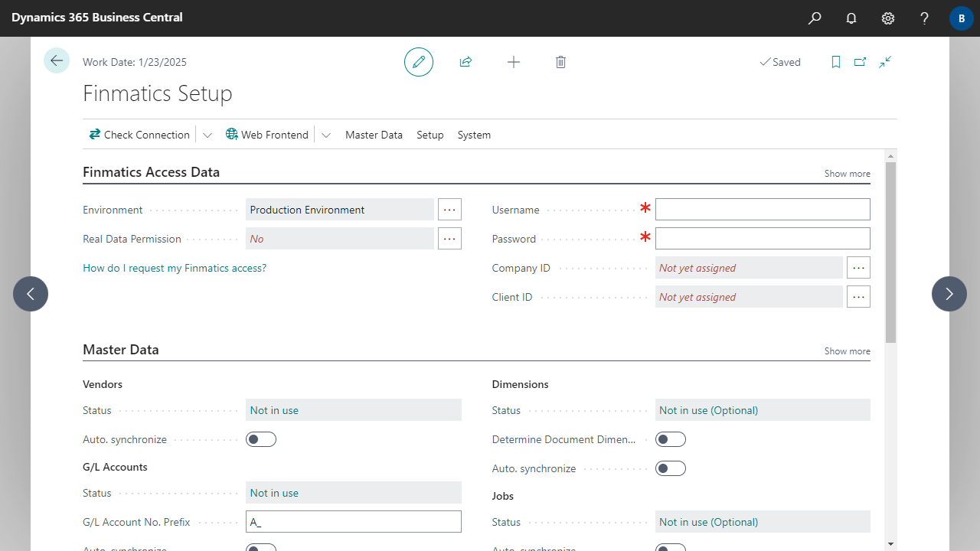Open the settings gear menu
The width and height of the screenshot is (980, 551).
click(888, 18)
